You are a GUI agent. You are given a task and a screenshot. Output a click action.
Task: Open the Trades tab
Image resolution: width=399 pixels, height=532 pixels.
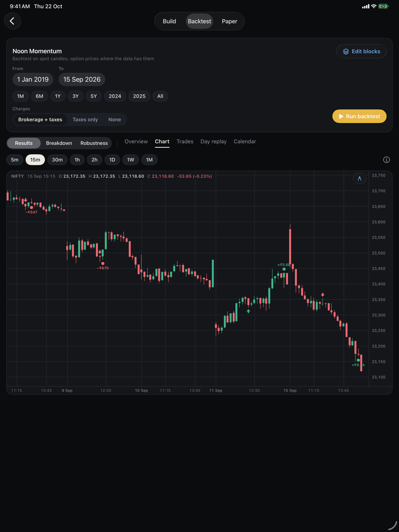point(185,142)
